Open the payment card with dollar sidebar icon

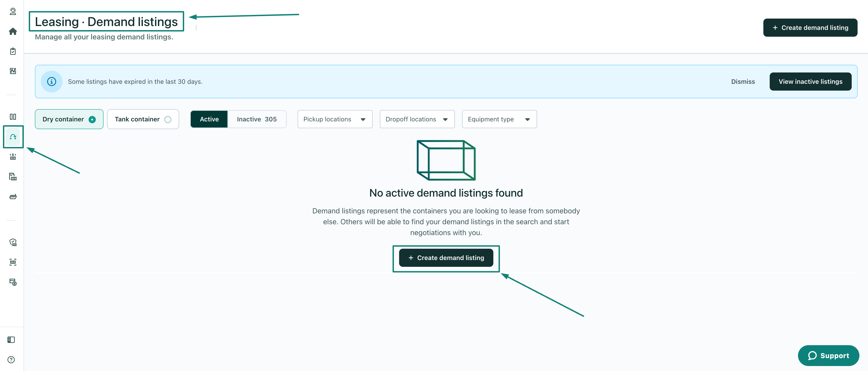click(x=13, y=282)
